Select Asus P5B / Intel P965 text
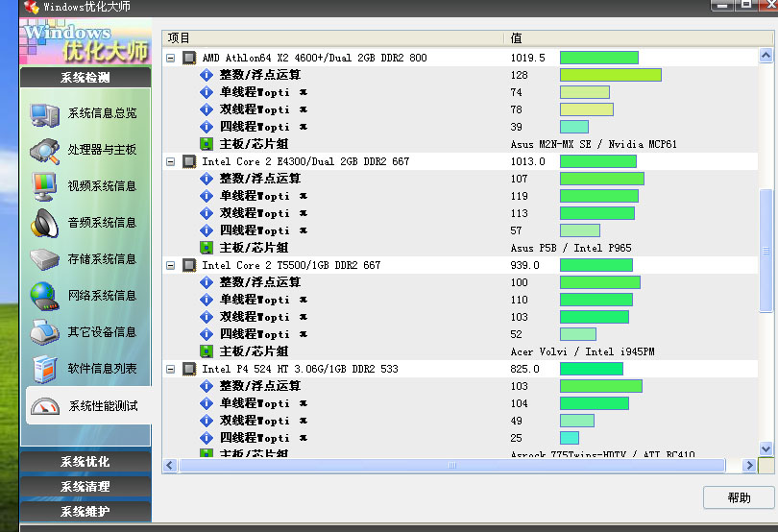 click(x=571, y=248)
